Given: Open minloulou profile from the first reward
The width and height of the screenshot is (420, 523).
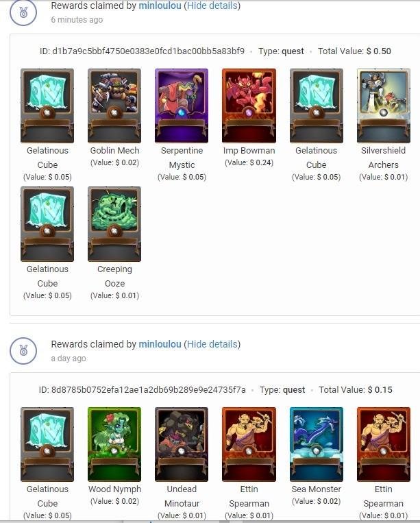Looking at the screenshot, I should tap(160, 5).
